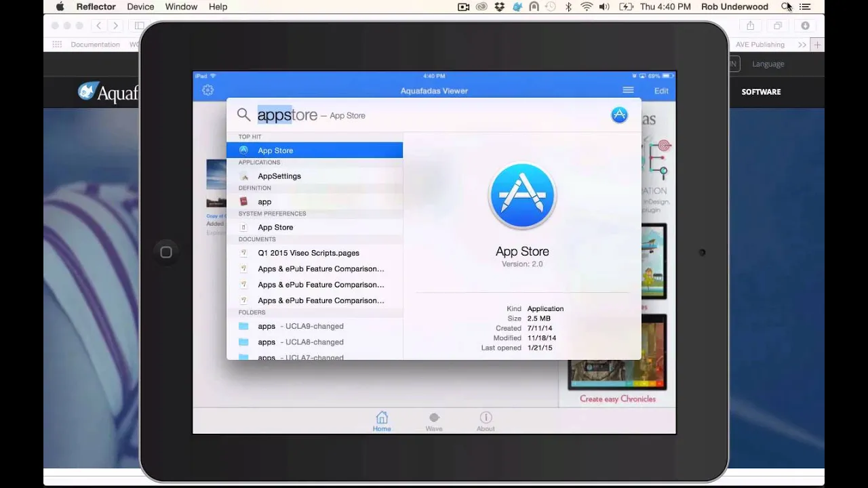
Task: Click the magnifier icon in Spotlight bar
Action: [243, 115]
